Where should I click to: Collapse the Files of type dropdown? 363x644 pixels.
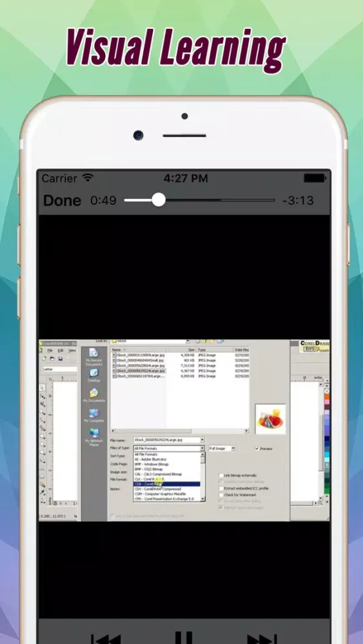point(202,448)
